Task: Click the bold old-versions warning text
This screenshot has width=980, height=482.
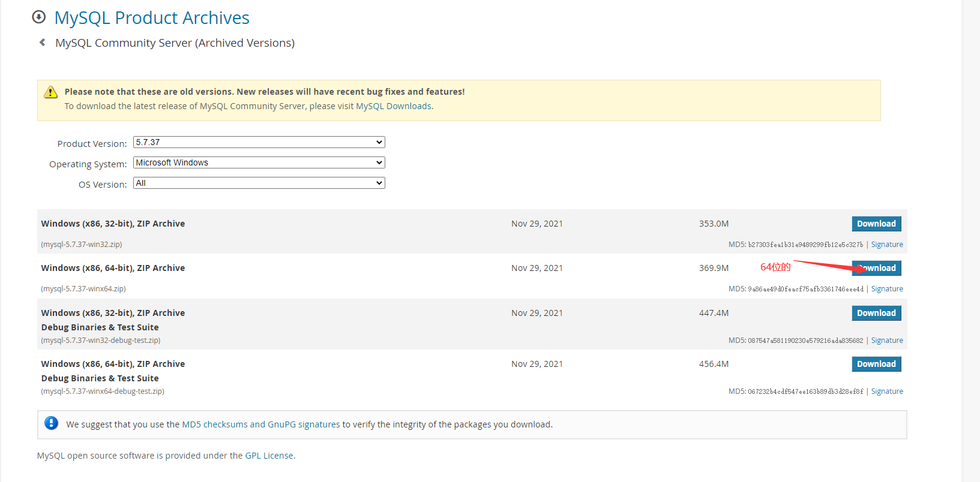Action: (265, 92)
